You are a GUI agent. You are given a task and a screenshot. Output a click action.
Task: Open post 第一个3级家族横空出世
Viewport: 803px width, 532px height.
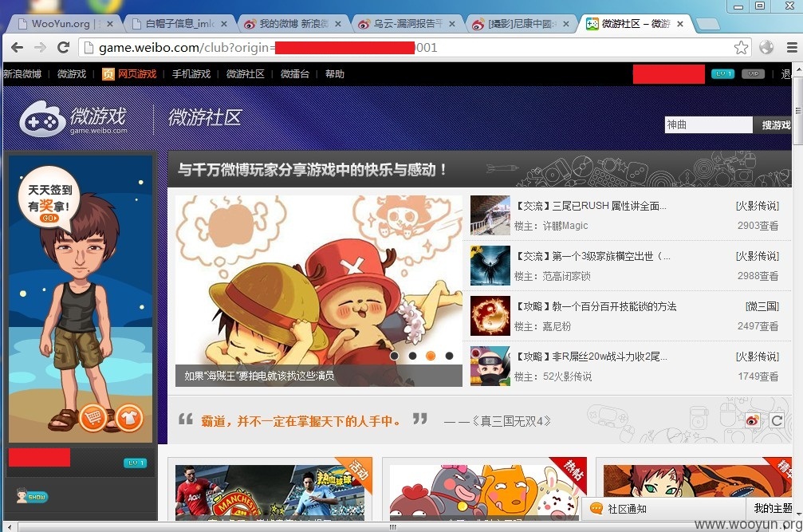(592, 256)
